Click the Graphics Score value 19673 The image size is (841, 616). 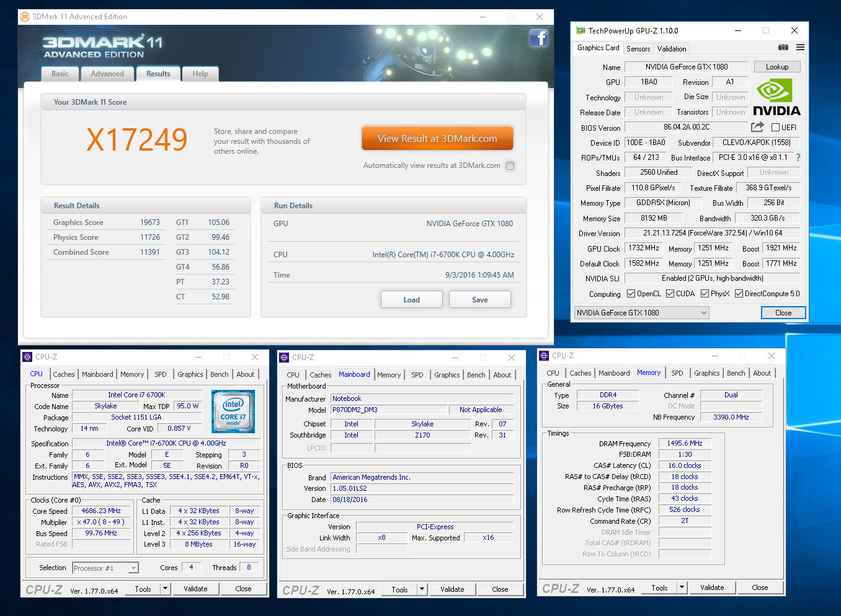pyautogui.click(x=149, y=222)
